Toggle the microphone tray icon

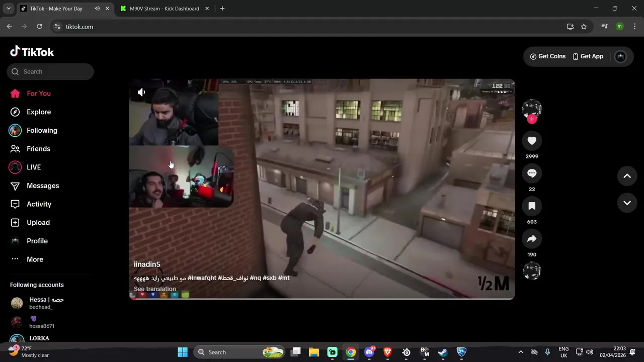547,352
